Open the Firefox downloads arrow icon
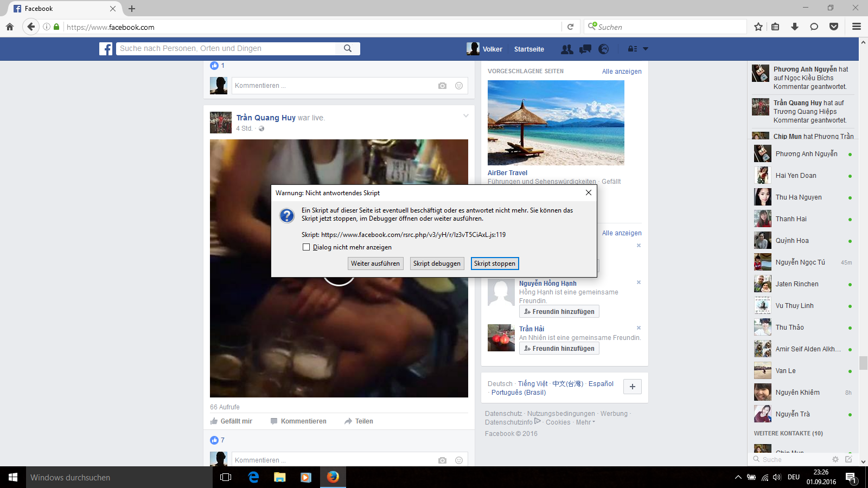 [x=795, y=27]
